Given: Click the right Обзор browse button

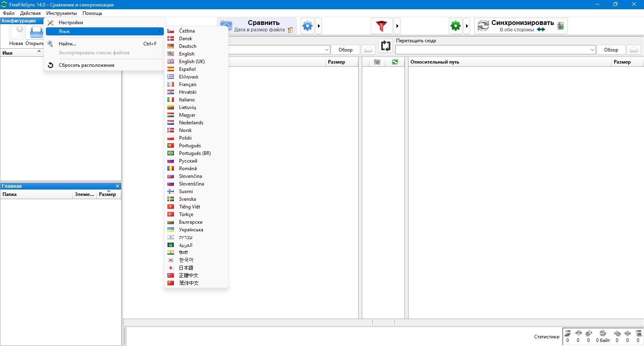Looking at the screenshot, I should 611,50.
